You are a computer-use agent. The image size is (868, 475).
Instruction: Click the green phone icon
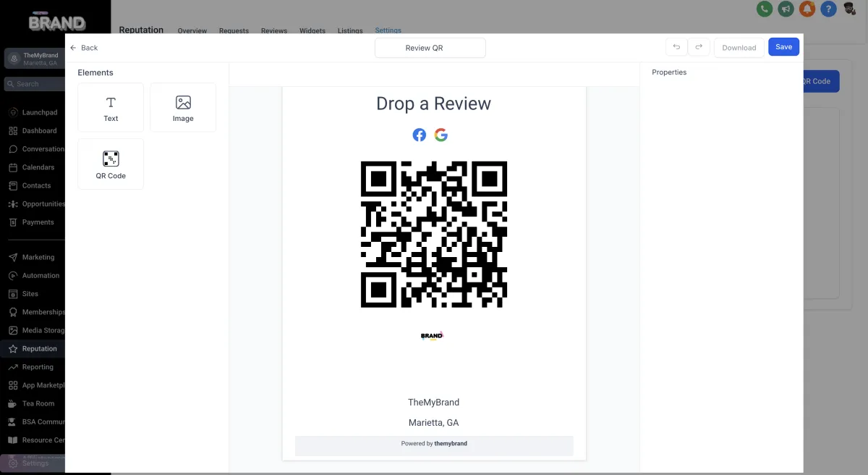point(764,9)
